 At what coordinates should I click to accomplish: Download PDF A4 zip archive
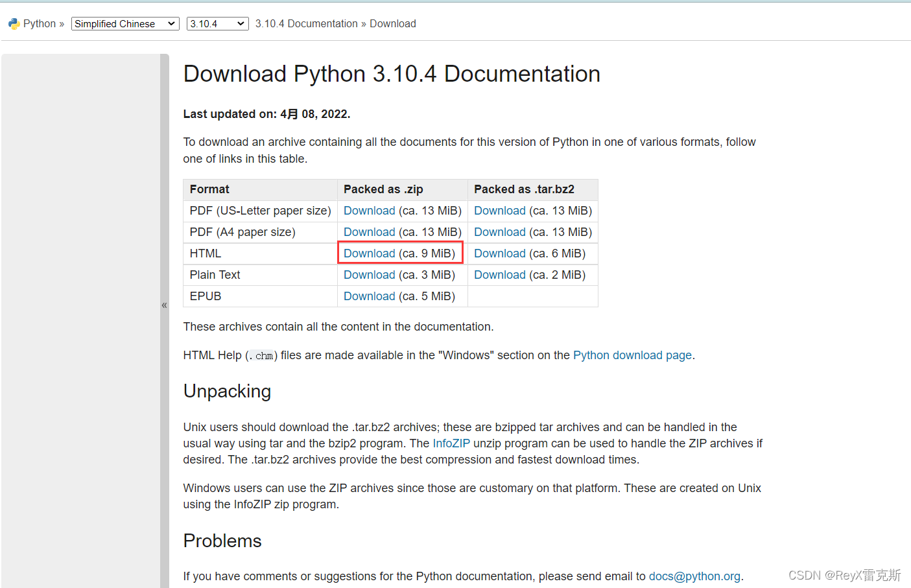369,232
